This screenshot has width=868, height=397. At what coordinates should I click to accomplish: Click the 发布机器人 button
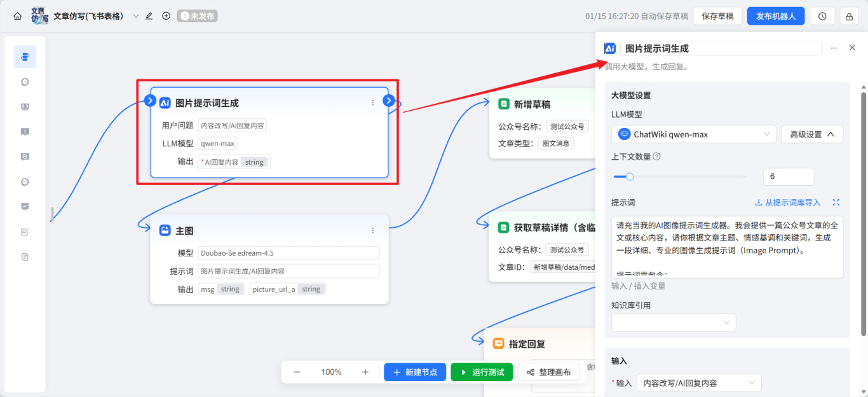pyautogui.click(x=776, y=15)
